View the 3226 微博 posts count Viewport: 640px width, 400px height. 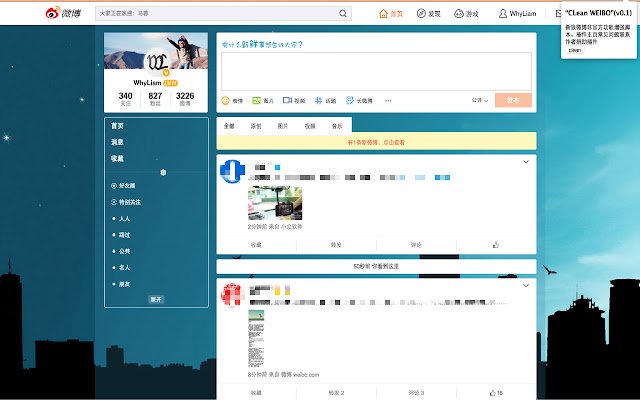pos(185,99)
